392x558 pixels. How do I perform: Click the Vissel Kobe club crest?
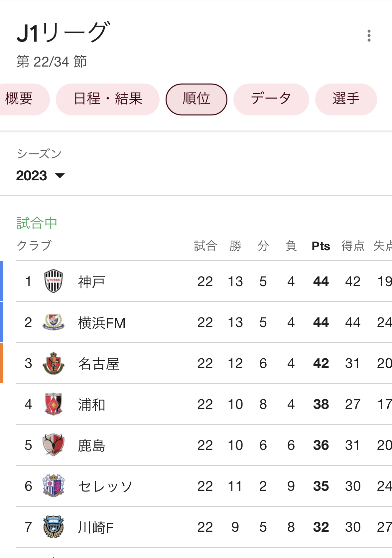tap(53, 281)
